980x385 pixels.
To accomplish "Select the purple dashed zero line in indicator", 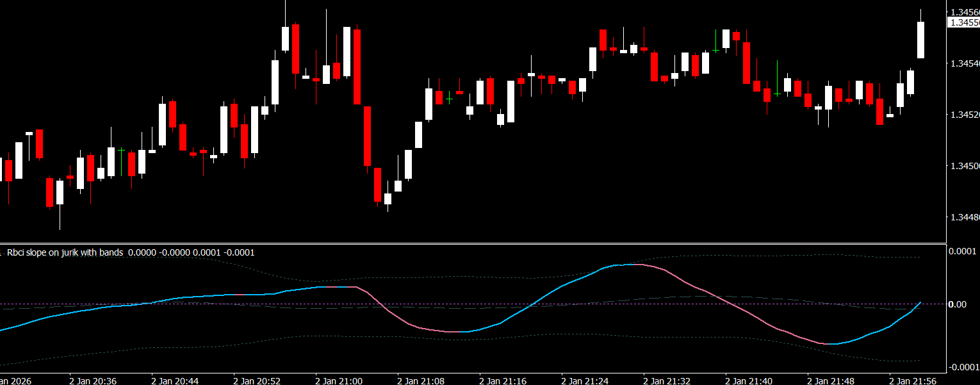I will click(x=448, y=304).
